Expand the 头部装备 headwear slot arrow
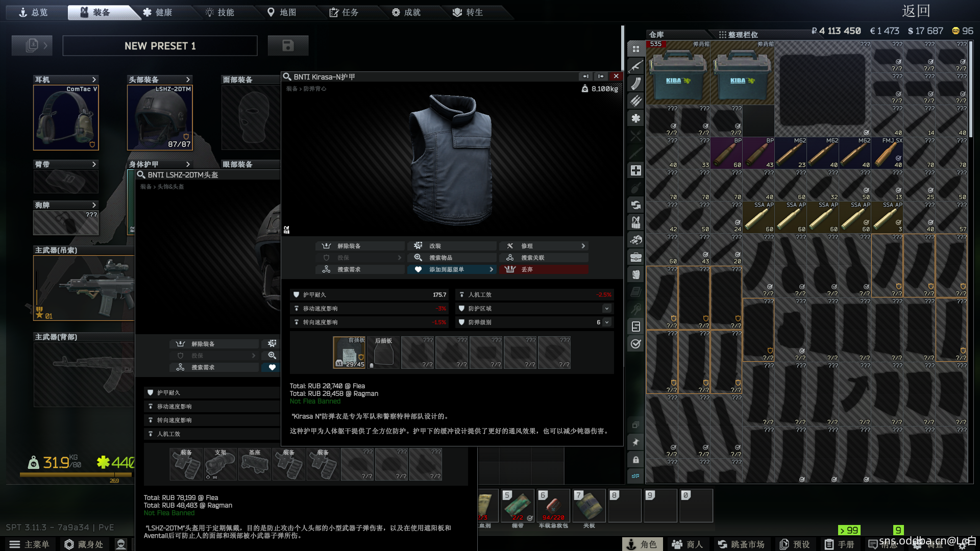 [x=188, y=80]
